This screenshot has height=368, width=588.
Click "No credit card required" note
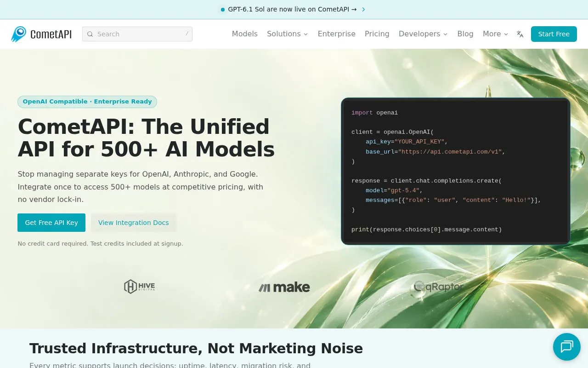[101, 244]
